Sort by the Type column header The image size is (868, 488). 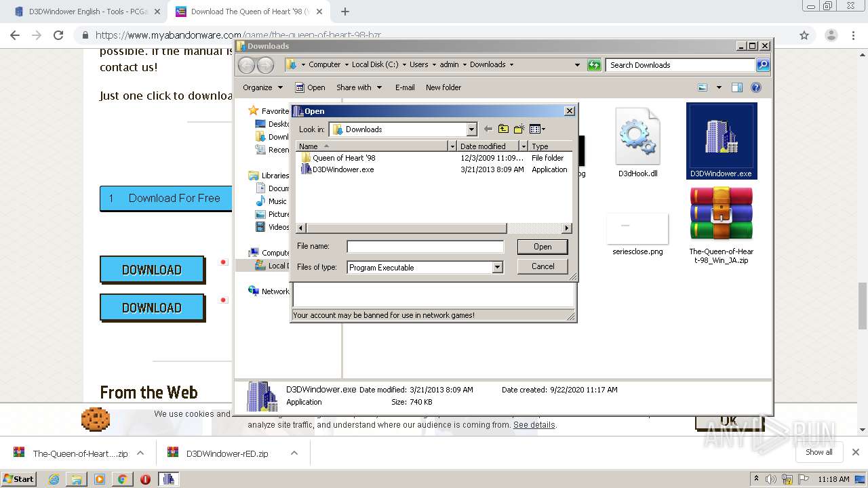551,146
